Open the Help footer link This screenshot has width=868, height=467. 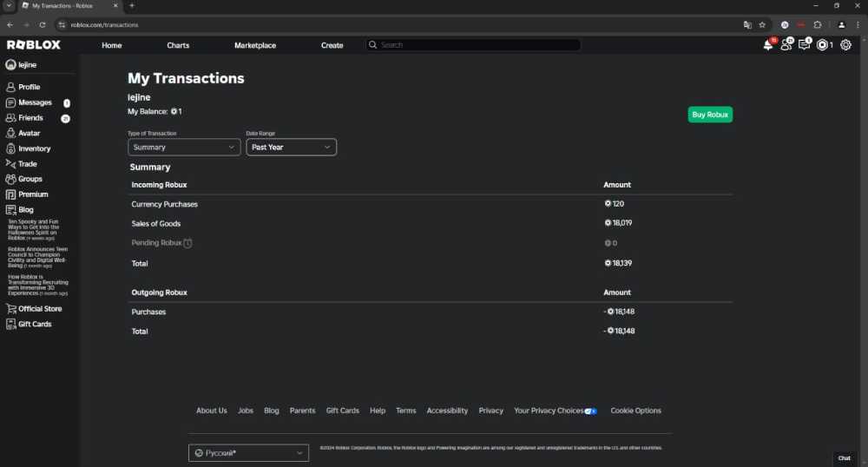378,411
